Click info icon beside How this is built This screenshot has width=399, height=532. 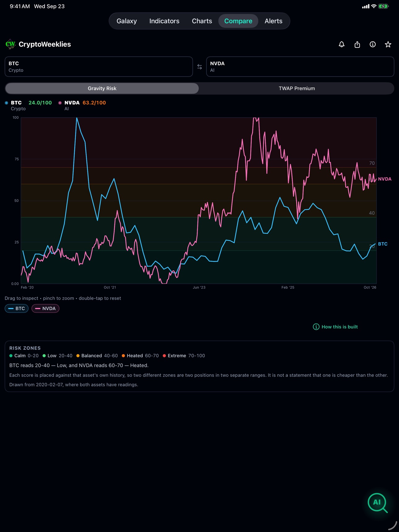(x=316, y=327)
